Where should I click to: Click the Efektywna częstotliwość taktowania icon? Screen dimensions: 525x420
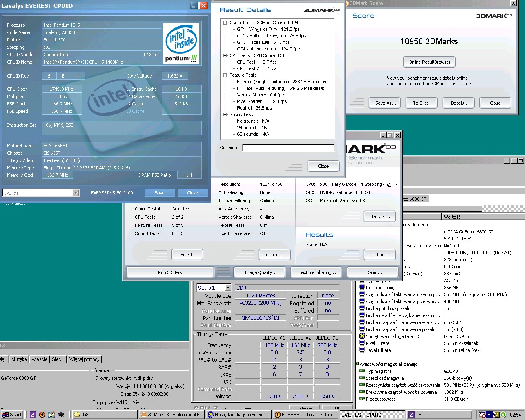362,392
